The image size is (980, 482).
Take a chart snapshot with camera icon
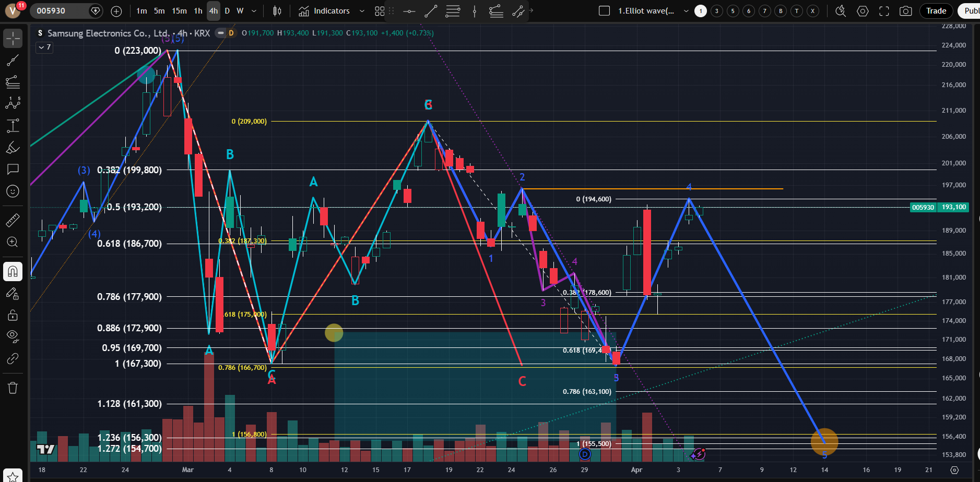coord(906,11)
